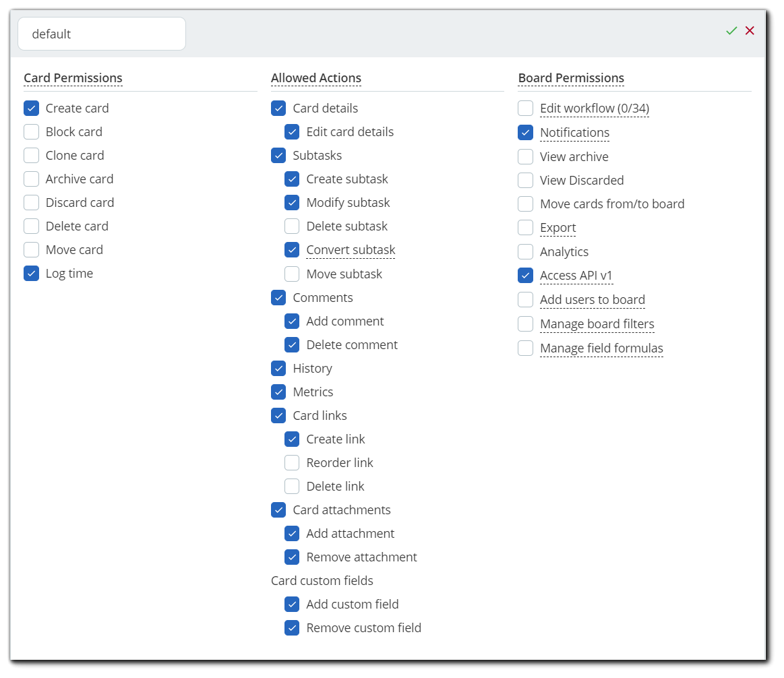Click the red X to cancel editing
784x678 pixels.
(x=750, y=31)
